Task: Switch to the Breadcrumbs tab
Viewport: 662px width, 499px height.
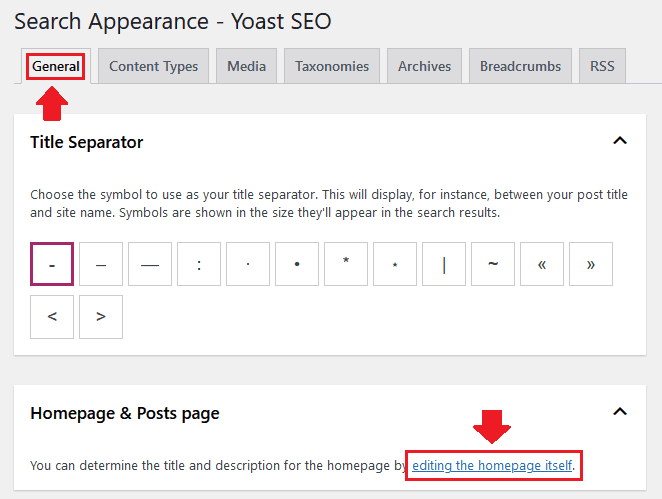Action: (x=520, y=66)
